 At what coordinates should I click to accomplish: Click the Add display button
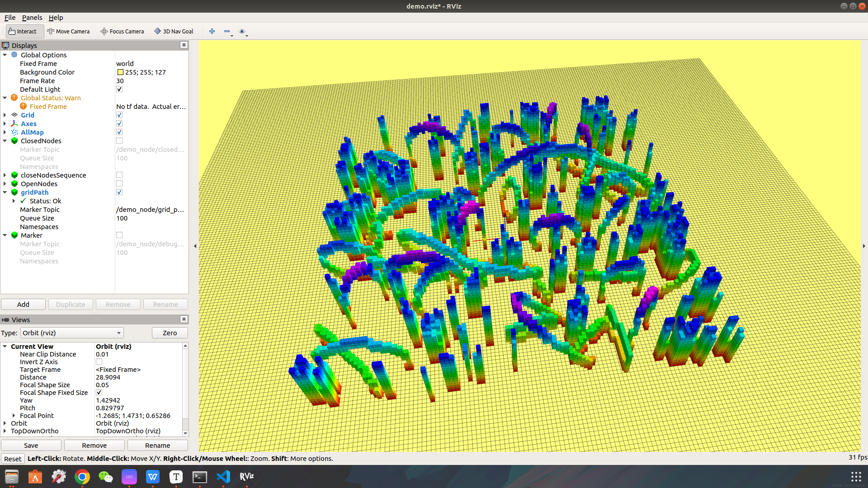pyautogui.click(x=23, y=305)
